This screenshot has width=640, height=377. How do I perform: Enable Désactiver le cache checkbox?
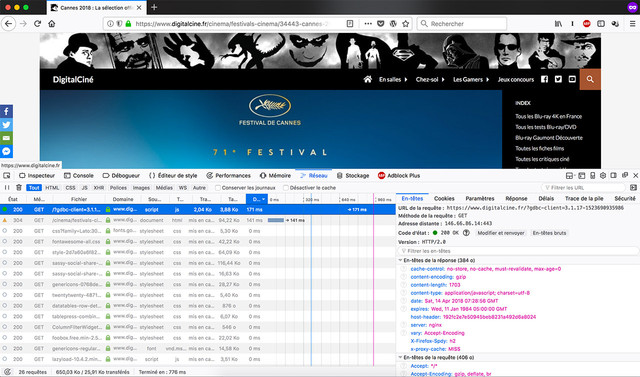(286, 188)
